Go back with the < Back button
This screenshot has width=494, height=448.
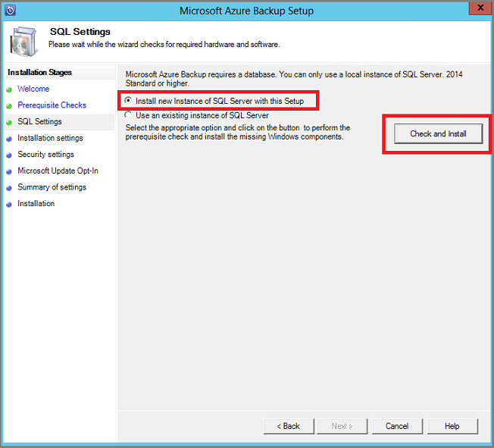289,426
